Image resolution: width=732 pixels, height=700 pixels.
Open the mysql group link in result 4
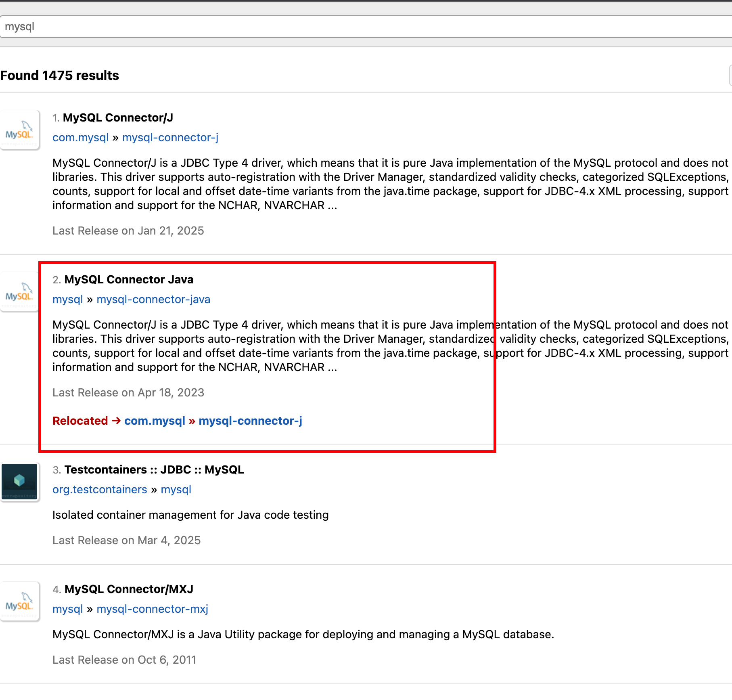click(68, 609)
